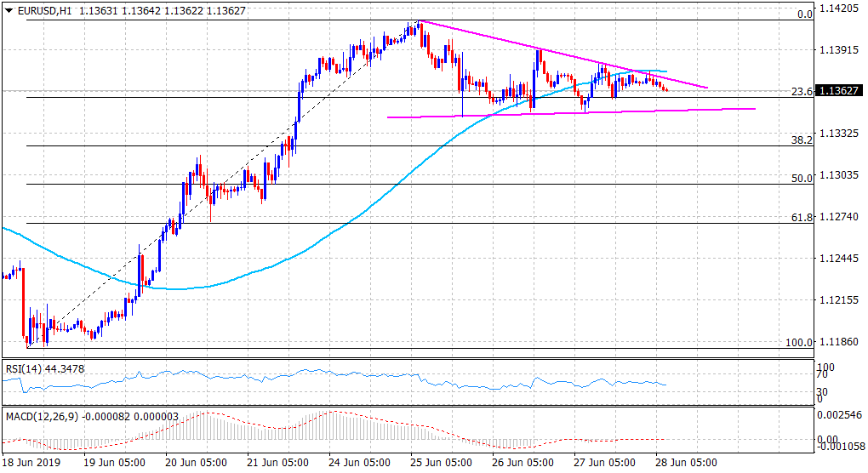Viewport: 868px width, 473px height.
Task: Click the 1.14205 price axis label
Action: (838, 9)
